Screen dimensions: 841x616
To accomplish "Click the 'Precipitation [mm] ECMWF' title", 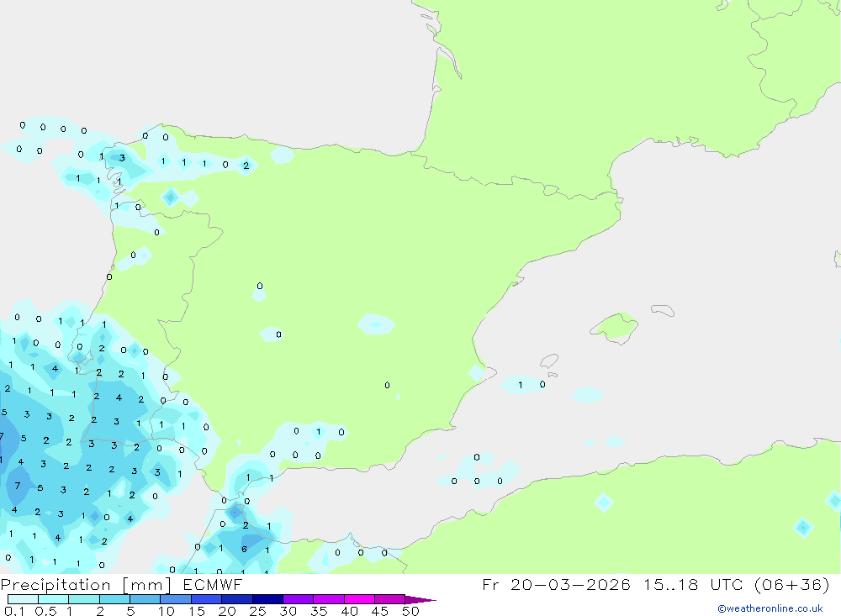I will click(121, 584).
